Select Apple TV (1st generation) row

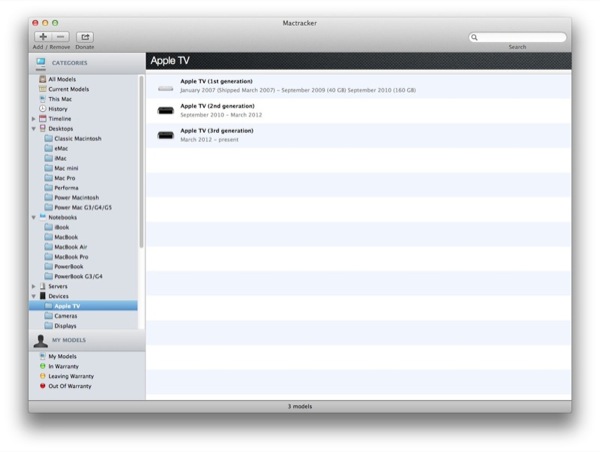coord(358,86)
